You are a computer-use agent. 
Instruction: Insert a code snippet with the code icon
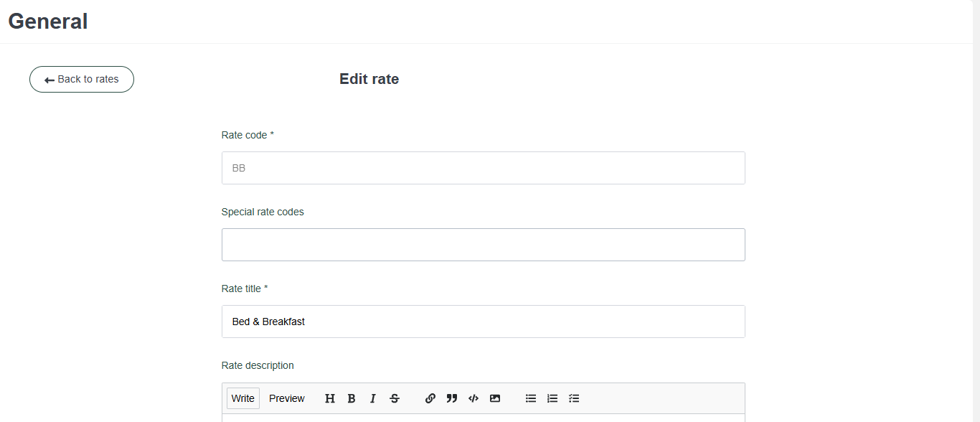[473, 398]
